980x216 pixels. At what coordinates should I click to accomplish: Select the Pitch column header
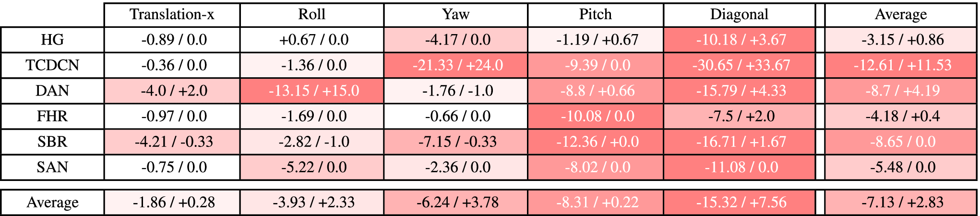point(595,14)
